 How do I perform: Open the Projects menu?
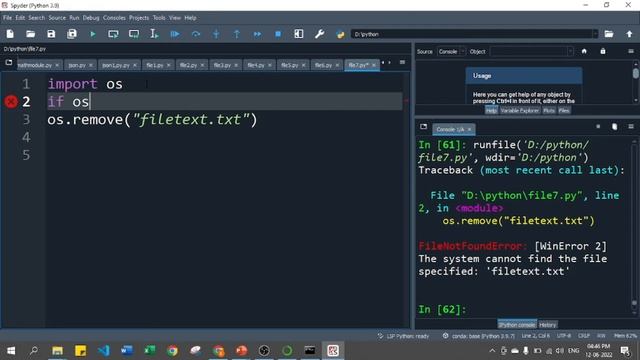[x=139, y=18]
